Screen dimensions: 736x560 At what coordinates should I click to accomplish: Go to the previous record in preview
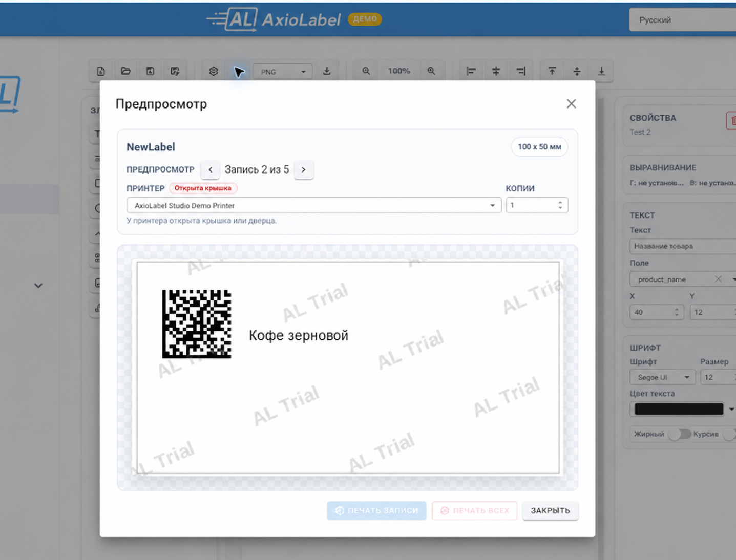pos(210,169)
